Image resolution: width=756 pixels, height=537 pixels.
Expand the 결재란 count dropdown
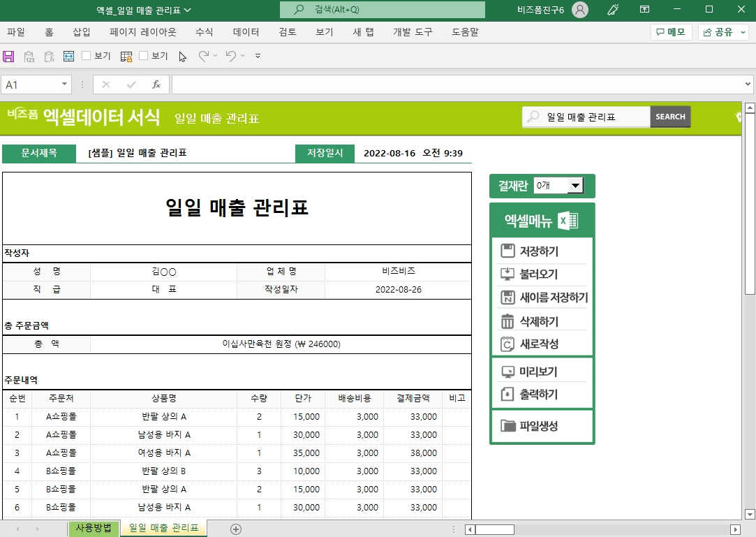coord(575,186)
